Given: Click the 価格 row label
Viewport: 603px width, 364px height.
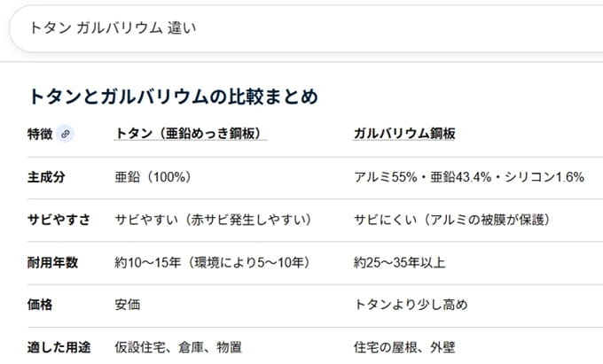Looking at the screenshot, I should pyautogui.click(x=40, y=304).
